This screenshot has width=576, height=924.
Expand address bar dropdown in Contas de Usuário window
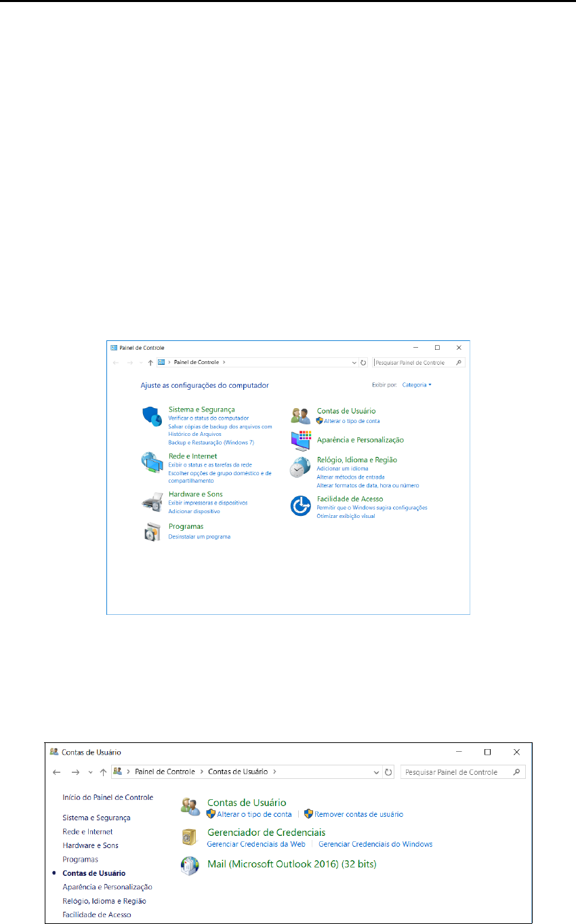(x=377, y=772)
